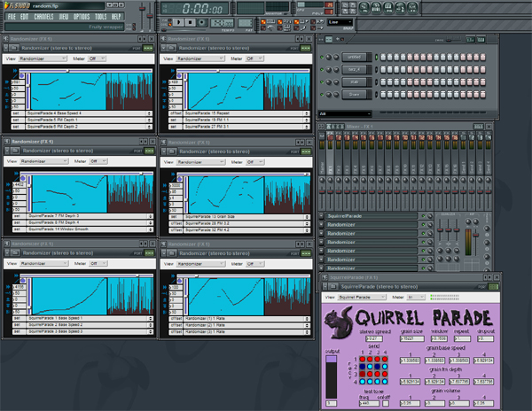Open the OPTIONS menu
532x411 pixels.
point(82,17)
